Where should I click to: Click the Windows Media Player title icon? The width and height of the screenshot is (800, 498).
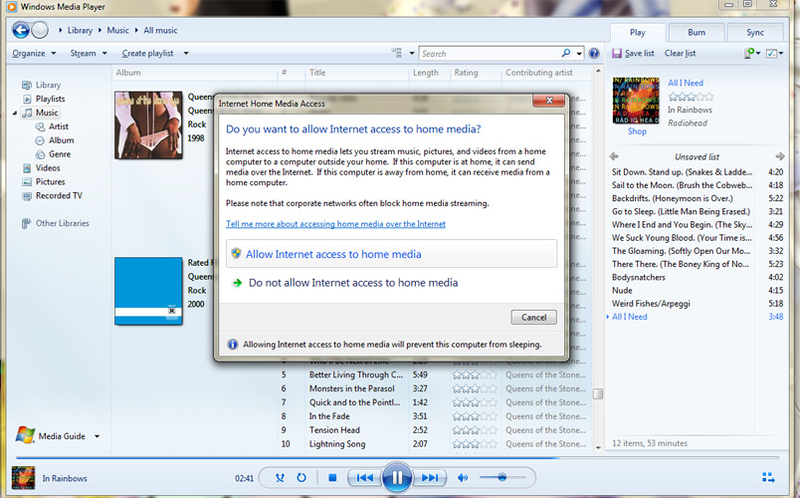point(10,7)
